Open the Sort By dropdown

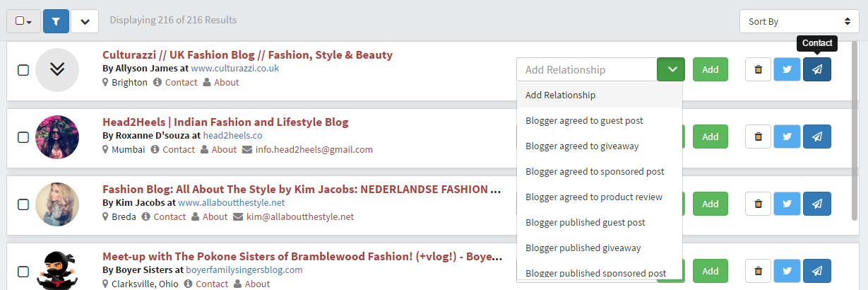799,21
